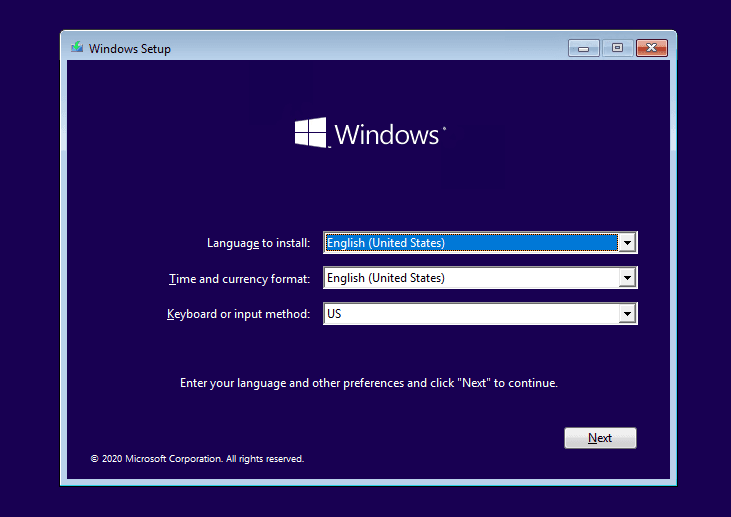Click the Windows wordmark text
The width and height of the screenshot is (731, 517).
389,135
